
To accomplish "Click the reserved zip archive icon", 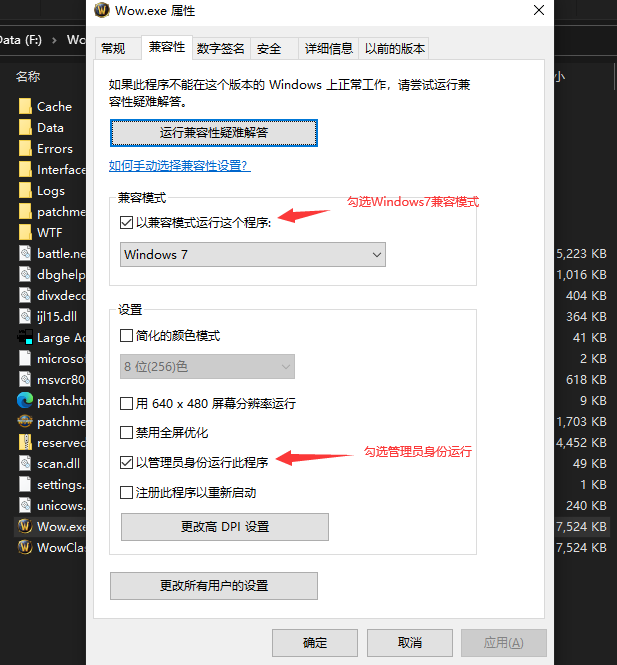I will (25, 443).
